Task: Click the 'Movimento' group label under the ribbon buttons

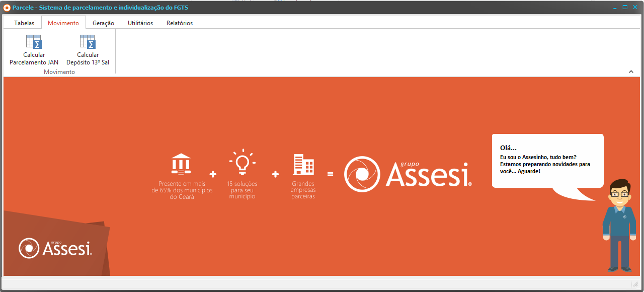Action: pos(59,72)
